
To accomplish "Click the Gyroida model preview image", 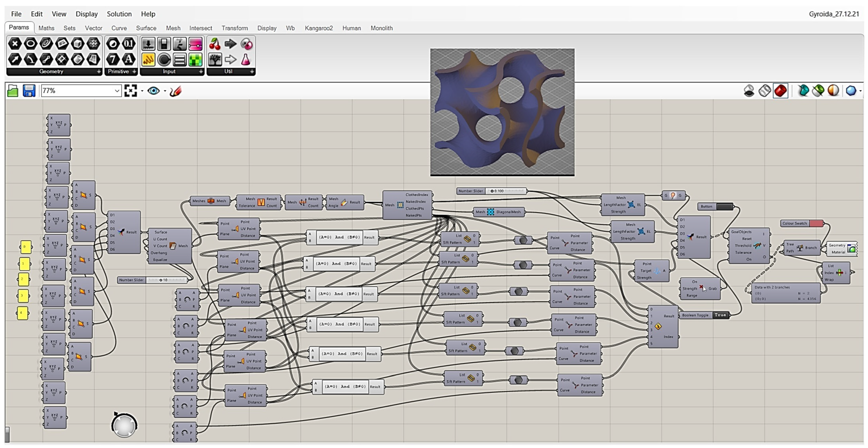I will pyautogui.click(x=502, y=112).
